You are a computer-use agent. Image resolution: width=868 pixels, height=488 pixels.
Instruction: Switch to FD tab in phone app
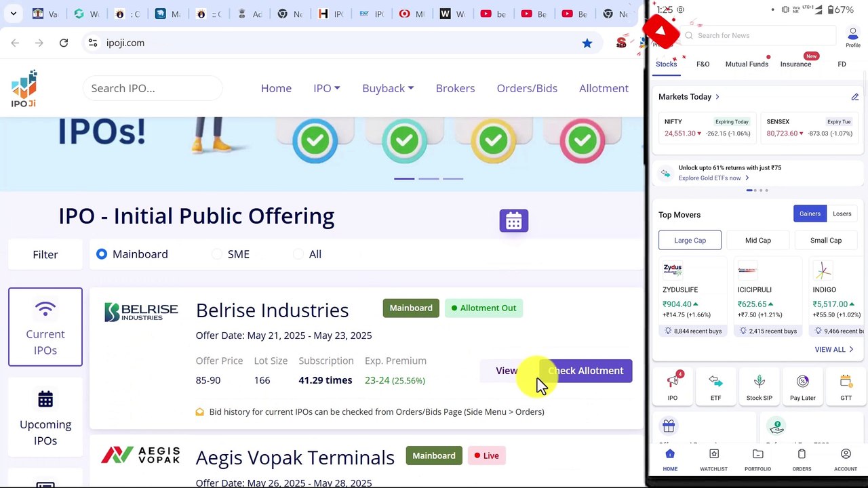coord(842,64)
